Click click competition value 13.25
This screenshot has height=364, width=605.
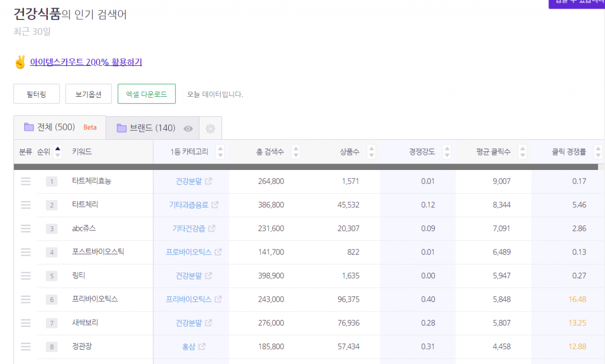coord(578,323)
